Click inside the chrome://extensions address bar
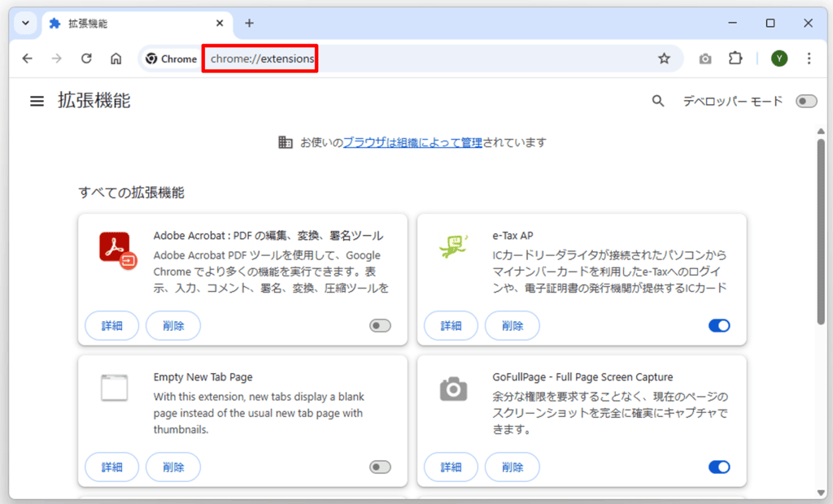 pyautogui.click(x=259, y=58)
